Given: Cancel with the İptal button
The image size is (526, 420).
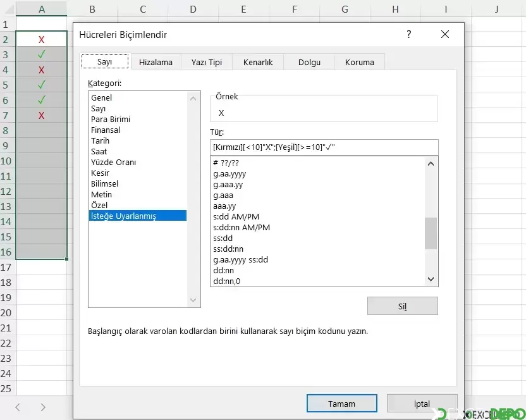Looking at the screenshot, I should pos(422,403).
